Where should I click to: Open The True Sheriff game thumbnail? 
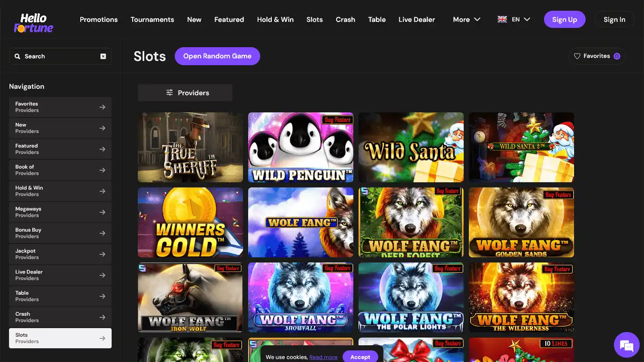click(190, 148)
